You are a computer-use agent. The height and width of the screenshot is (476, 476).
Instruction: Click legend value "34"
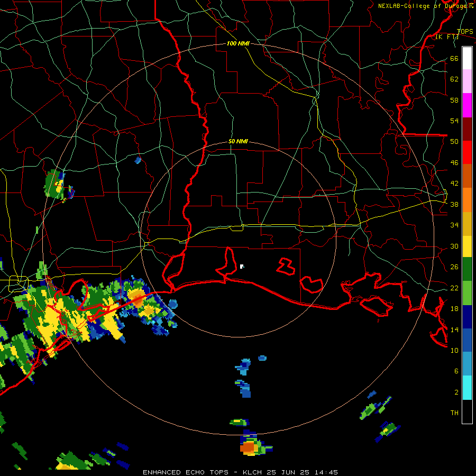pos(454,225)
